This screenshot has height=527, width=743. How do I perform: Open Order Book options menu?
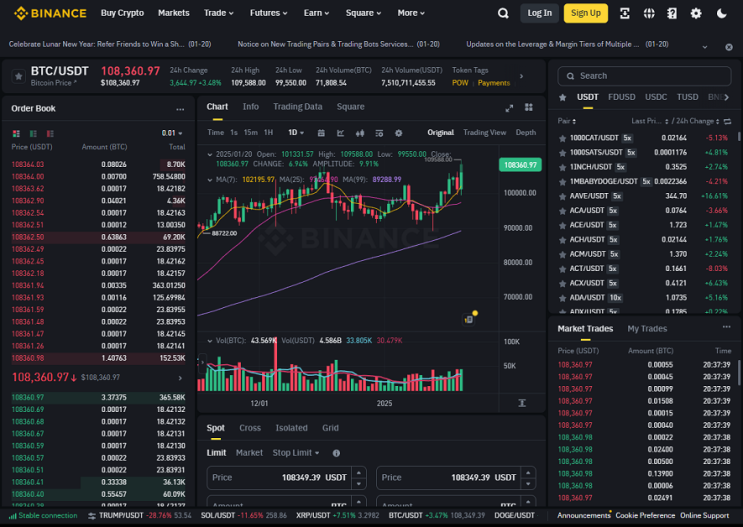click(180, 109)
